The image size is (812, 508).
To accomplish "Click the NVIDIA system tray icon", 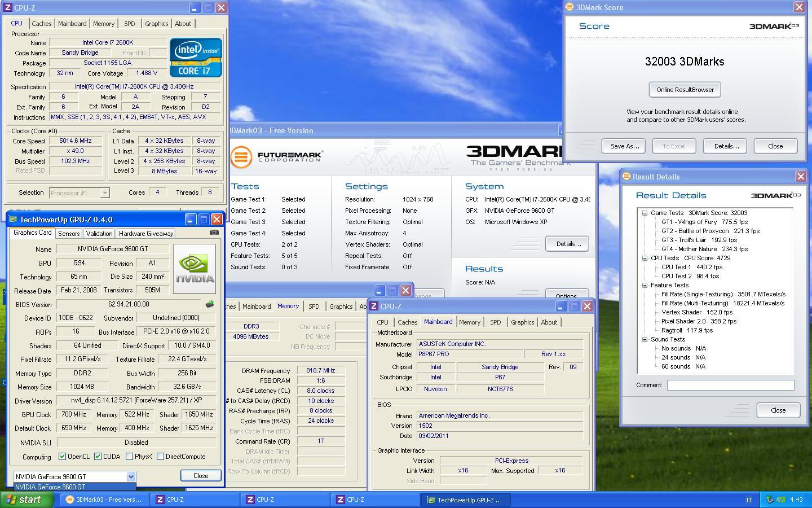I will pos(780,500).
